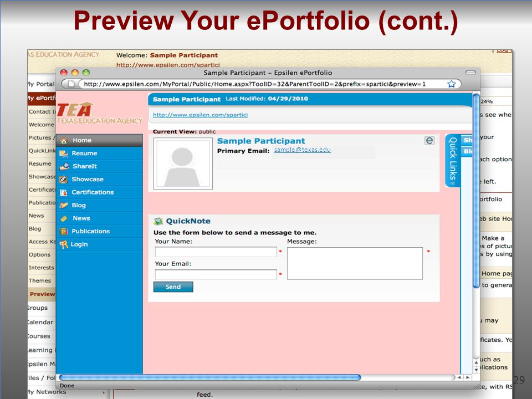Click the ShareIt hand icon
Viewport: 532px width, 399px height.
(64, 167)
